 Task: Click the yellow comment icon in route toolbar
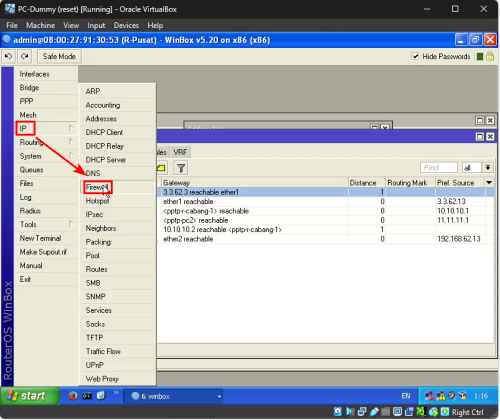(162, 168)
